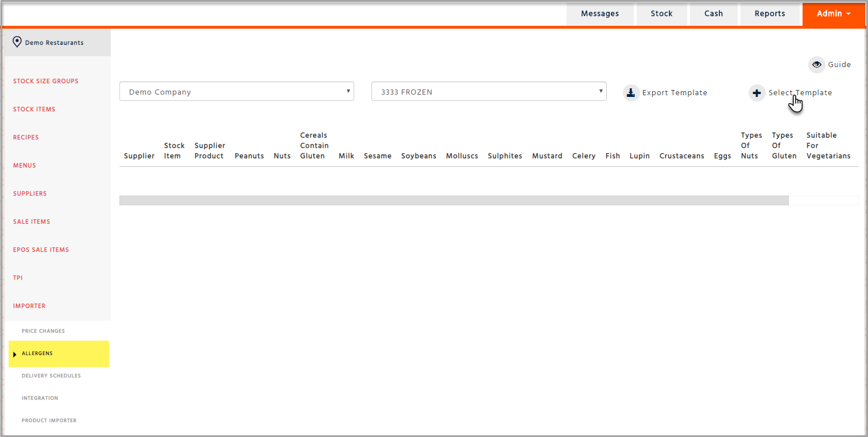
Task: Click the Soybeans column header
Action: [x=418, y=156]
